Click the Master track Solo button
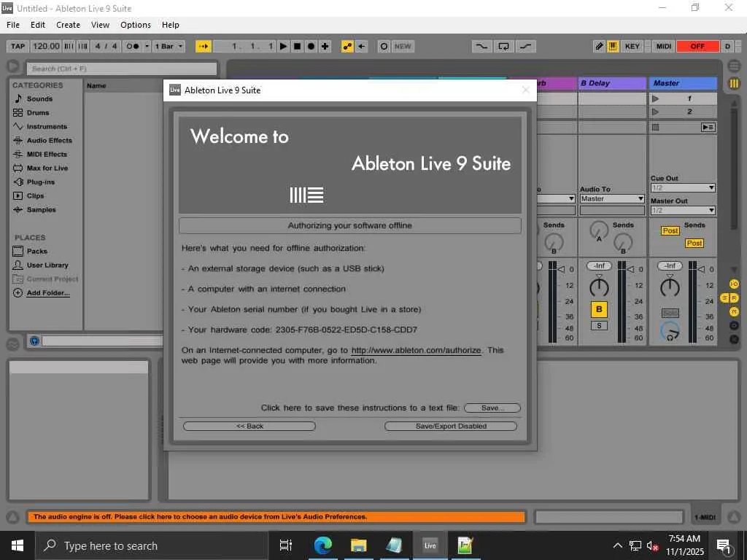 [670, 313]
